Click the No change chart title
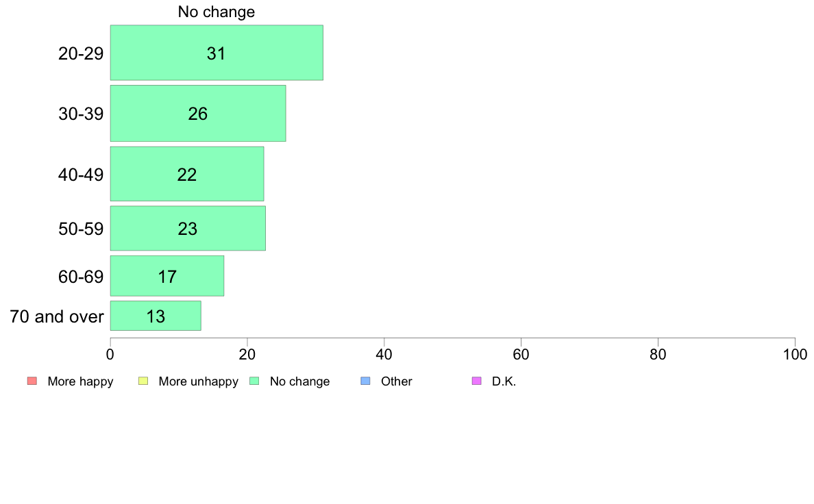Screen dimensions: 814x504 coord(217,12)
